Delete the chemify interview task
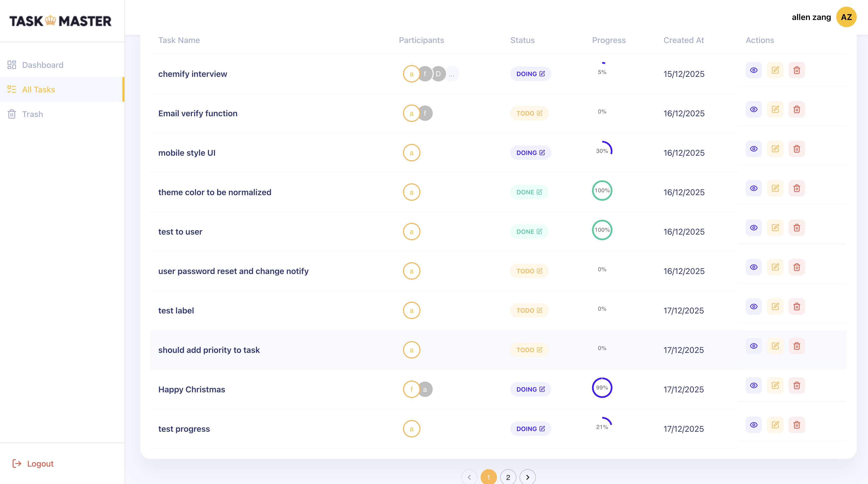 [x=797, y=70]
